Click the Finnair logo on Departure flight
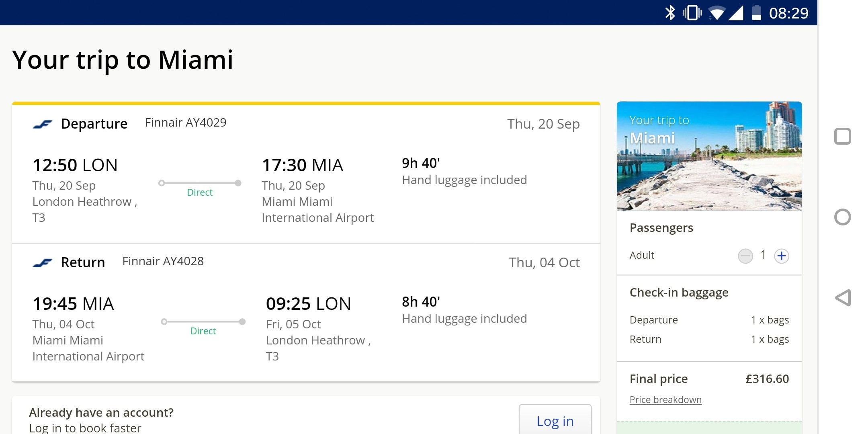Screen dimensions: 868x434 coord(43,123)
